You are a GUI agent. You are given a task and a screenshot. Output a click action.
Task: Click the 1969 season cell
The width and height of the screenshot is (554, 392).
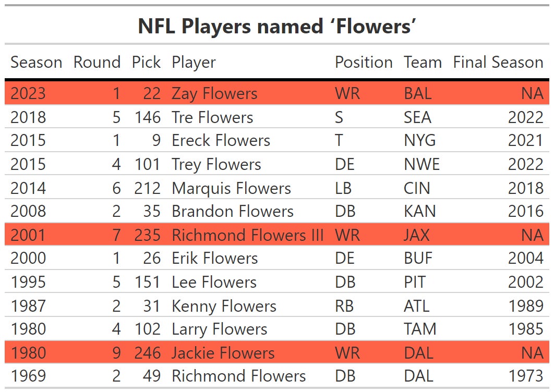[28, 376]
